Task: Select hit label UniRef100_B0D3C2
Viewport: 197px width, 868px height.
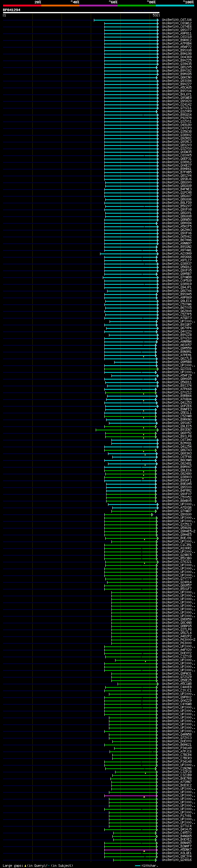Action: pyautogui.click(x=176, y=785)
